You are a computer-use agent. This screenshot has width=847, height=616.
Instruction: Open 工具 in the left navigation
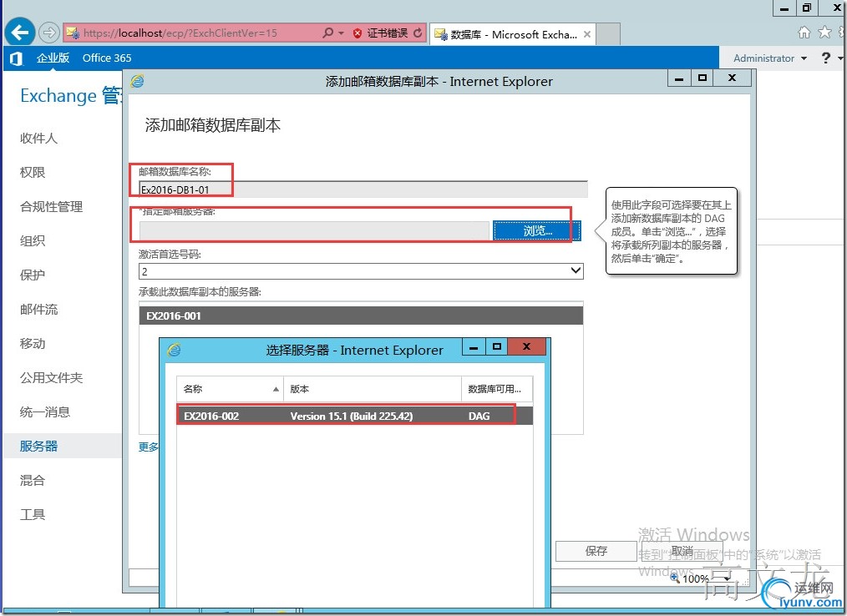(33, 514)
